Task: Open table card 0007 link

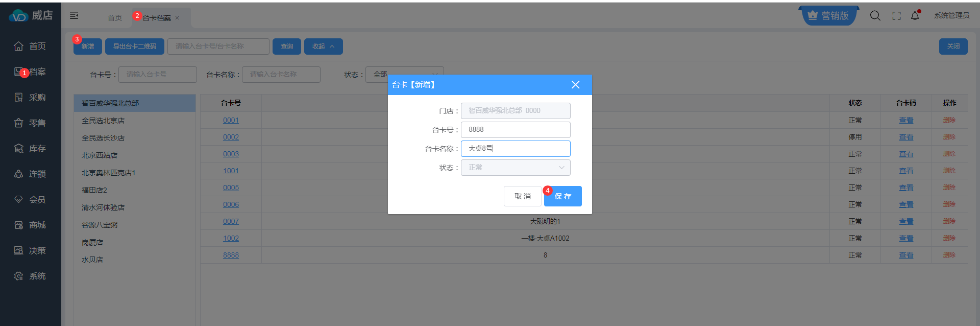Action: pos(231,221)
